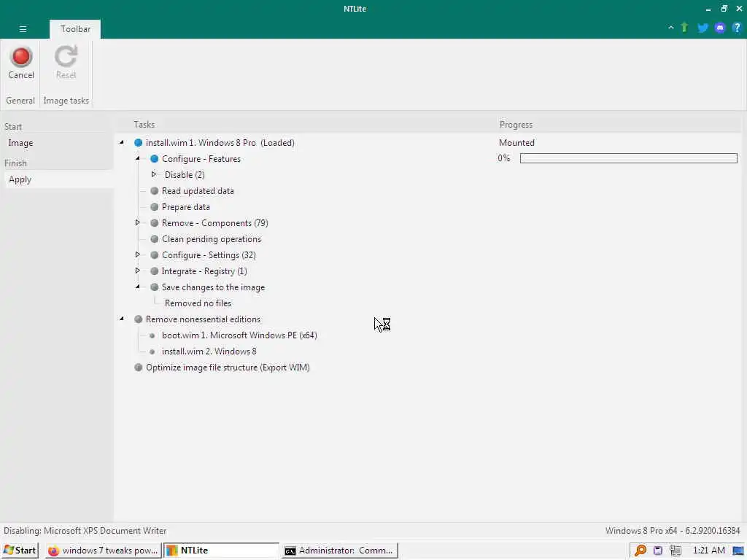Expand the Disable (2) node
Viewport: 747px width, 560px height.
point(153,174)
